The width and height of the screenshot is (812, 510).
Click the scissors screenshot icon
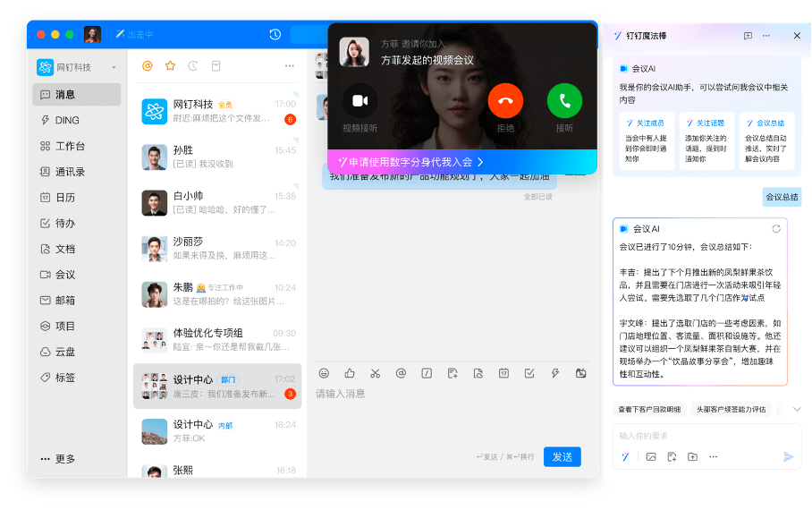point(376,373)
